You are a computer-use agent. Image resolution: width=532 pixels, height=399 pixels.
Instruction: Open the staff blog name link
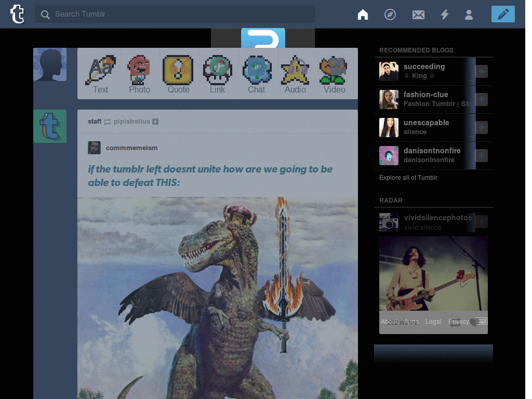coord(95,122)
